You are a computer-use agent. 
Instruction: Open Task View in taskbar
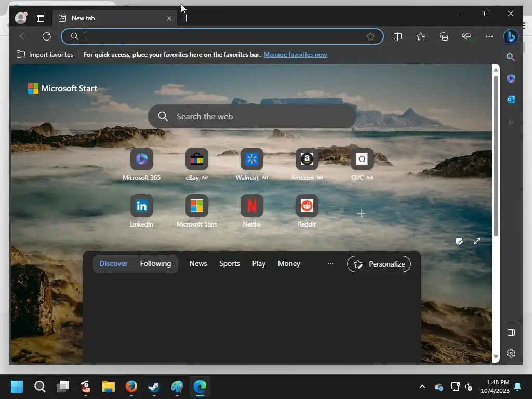(62, 387)
